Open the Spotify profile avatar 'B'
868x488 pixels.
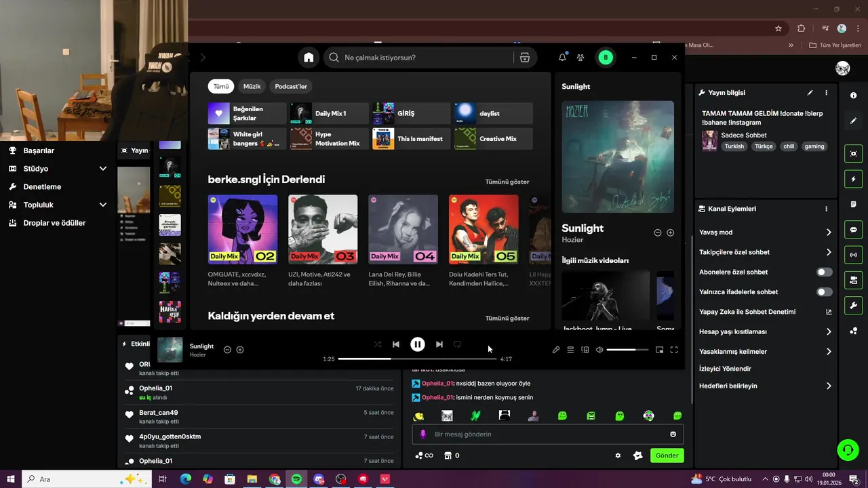pyautogui.click(x=606, y=58)
